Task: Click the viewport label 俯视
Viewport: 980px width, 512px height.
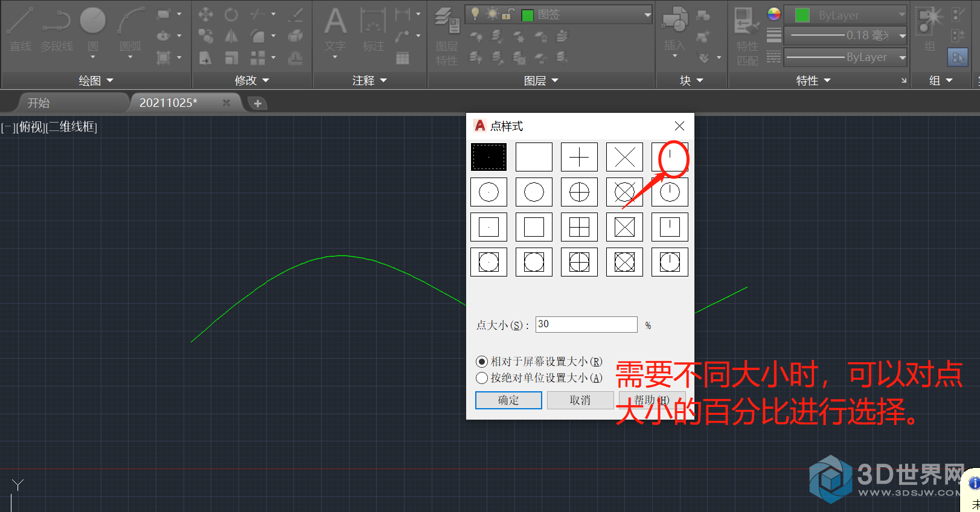Action: [31, 127]
